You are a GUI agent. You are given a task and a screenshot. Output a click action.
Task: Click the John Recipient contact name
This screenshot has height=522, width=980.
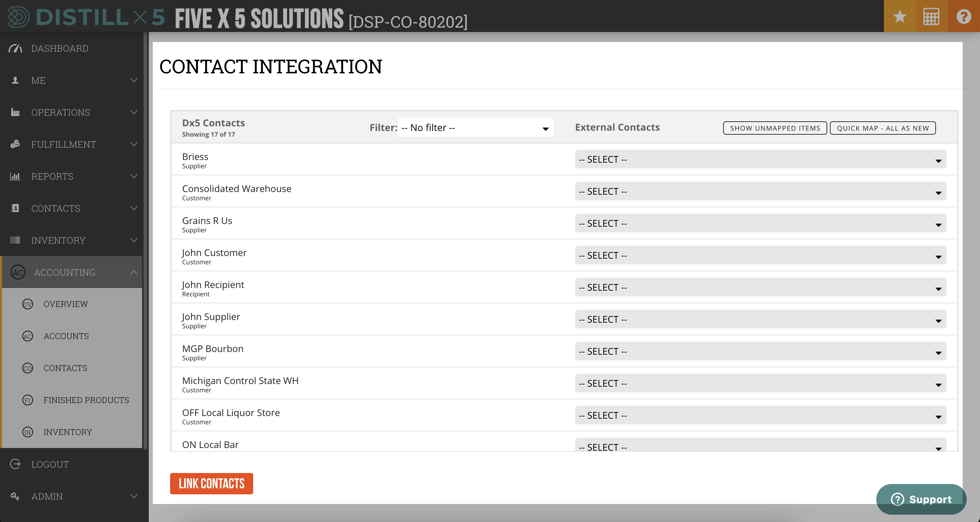[x=213, y=285]
